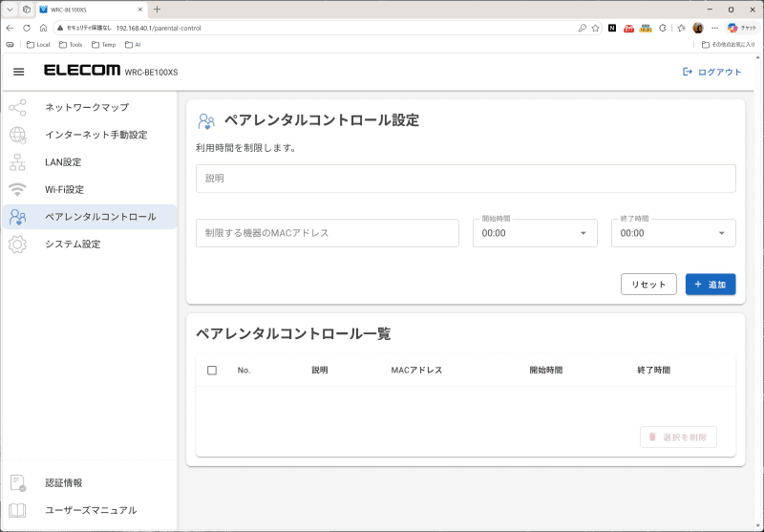Open the AI bookmarks folder
Viewport: 764px width, 532px height.
click(133, 44)
